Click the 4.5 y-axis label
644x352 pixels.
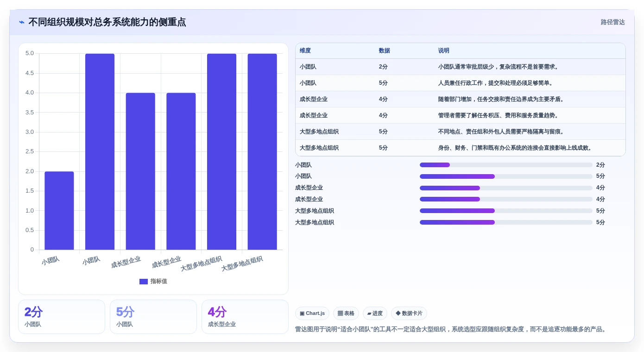pos(30,73)
